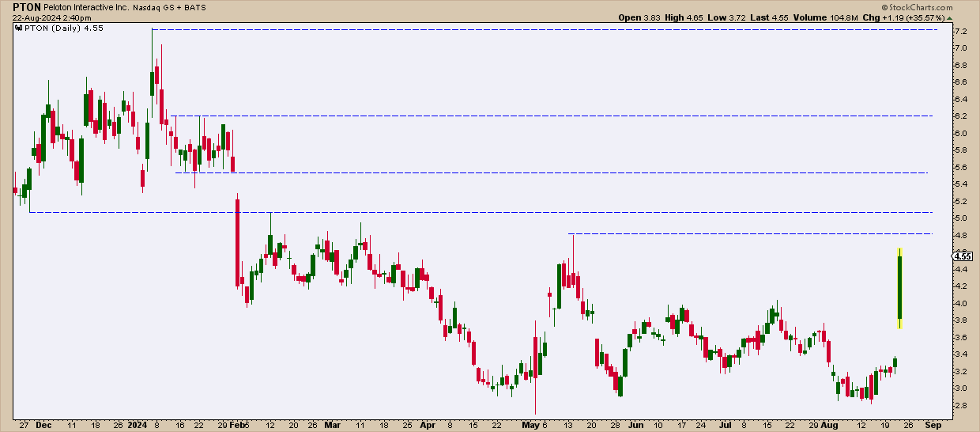Image resolution: width=980 pixels, height=432 pixels.
Task: Click the blue dashed line near 5.55
Action: pyautogui.click(x=551, y=172)
